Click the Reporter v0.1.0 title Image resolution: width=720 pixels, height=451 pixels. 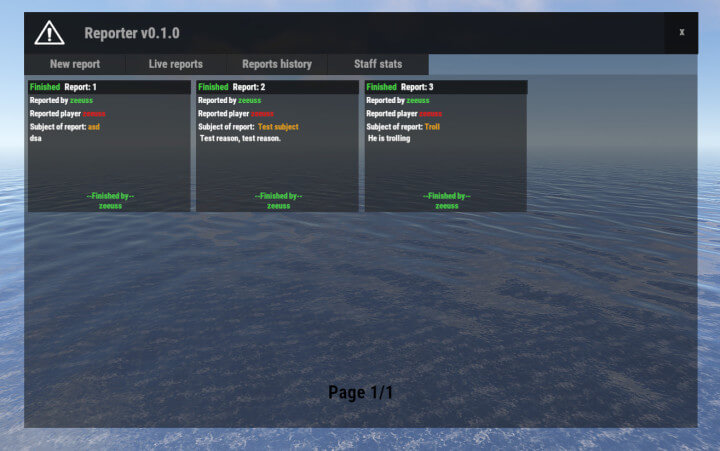[132, 33]
